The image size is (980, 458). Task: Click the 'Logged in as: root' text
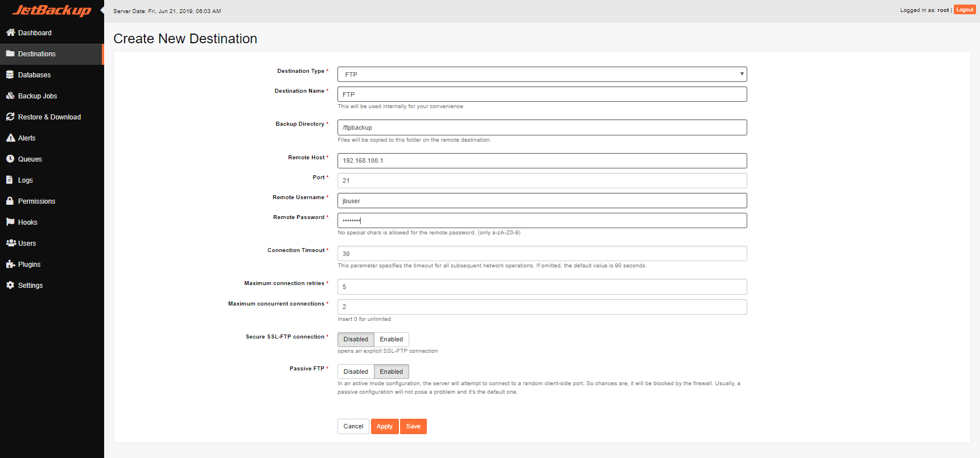pos(924,10)
